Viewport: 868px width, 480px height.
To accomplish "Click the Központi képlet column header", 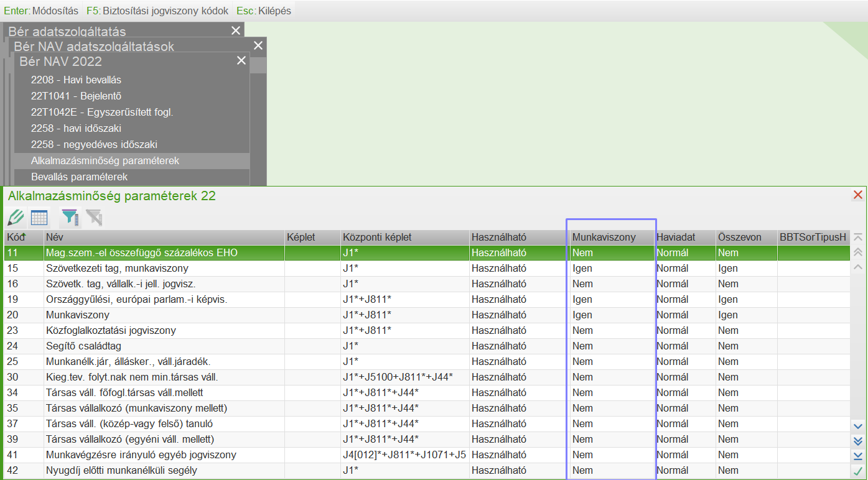I will [405, 238].
